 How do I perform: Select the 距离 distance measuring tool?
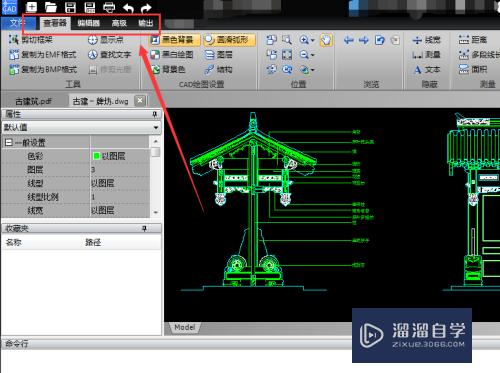tap(473, 40)
